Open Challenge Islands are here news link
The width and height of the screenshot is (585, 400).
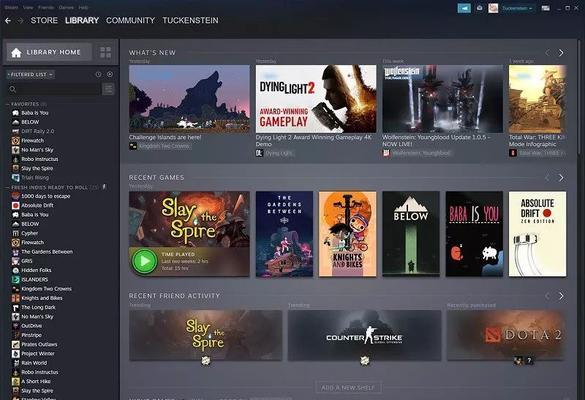tap(165, 137)
